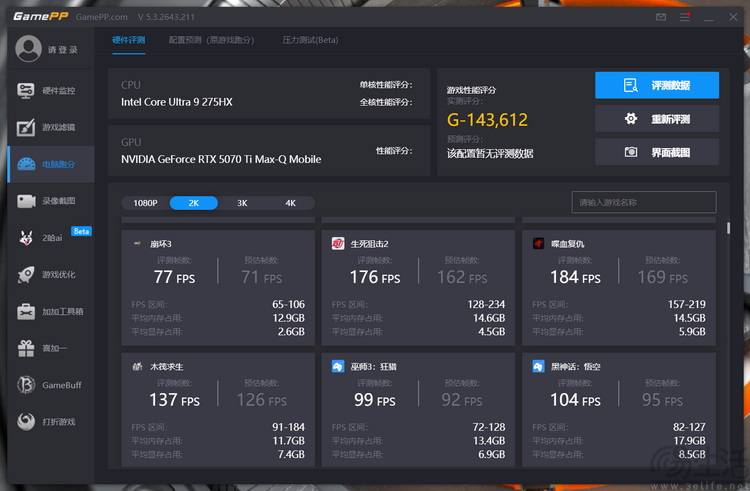Image resolution: width=750 pixels, height=491 pixels.
Task: Open GamePP.com link in title bar
Action: [101, 17]
